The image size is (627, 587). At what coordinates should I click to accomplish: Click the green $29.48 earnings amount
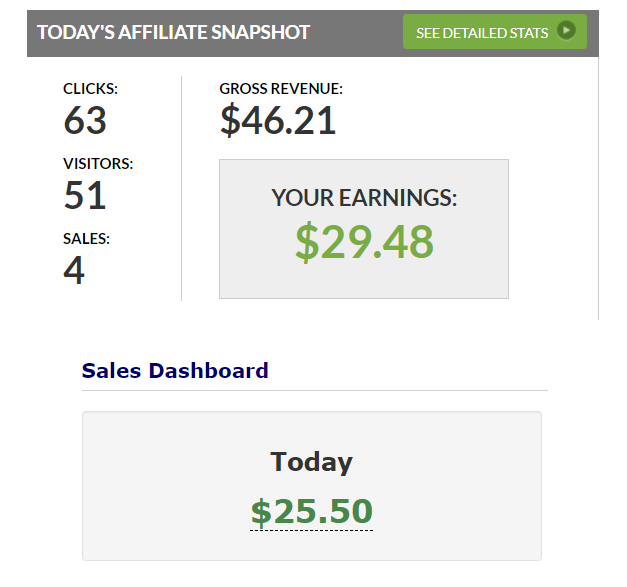(364, 242)
